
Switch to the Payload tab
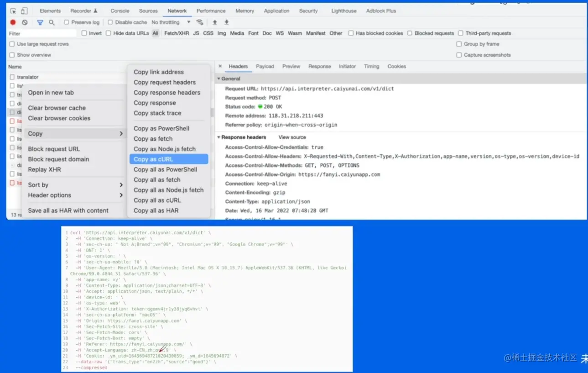[x=265, y=67]
